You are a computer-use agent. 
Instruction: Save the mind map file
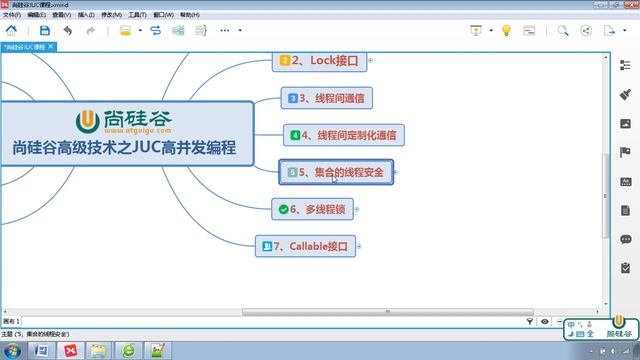coord(44,30)
